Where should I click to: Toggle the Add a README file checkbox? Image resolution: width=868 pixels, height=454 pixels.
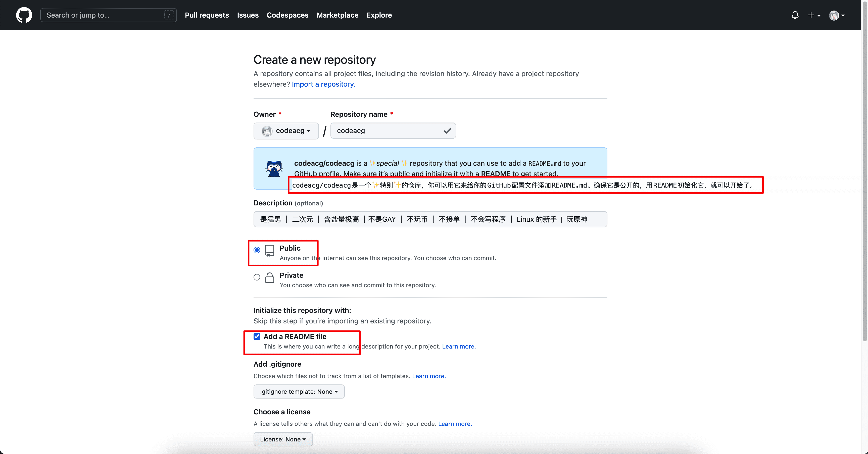click(x=257, y=336)
